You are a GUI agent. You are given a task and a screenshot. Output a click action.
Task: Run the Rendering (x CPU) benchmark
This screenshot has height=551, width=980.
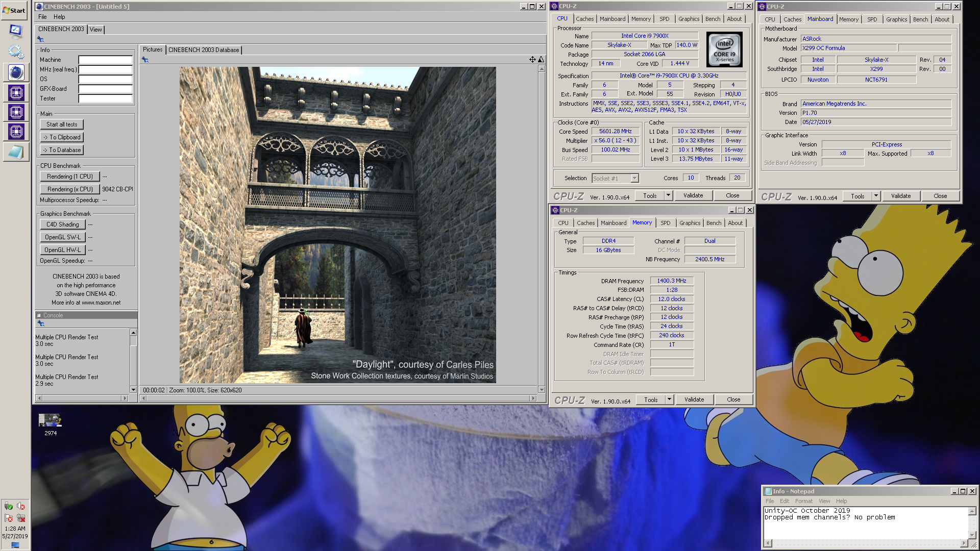coord(70,189)
